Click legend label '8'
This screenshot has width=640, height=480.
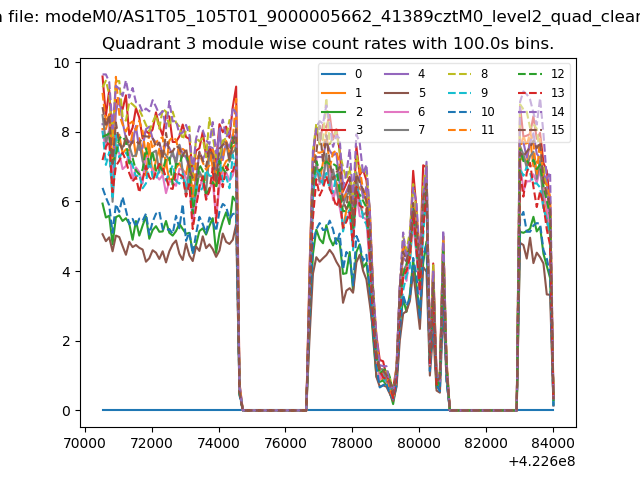pos(484,74)
